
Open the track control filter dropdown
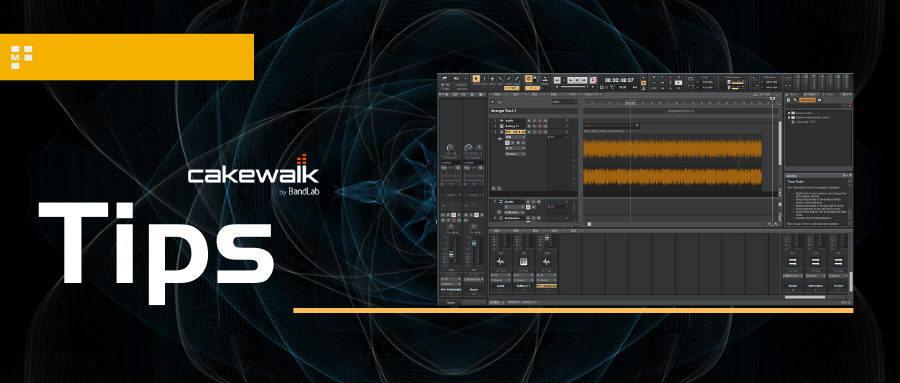565,102
